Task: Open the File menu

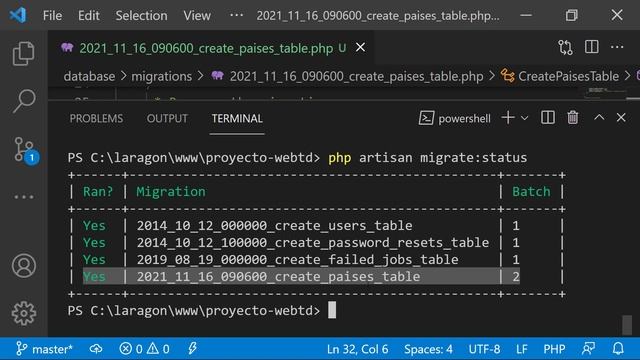Action: 52,16
